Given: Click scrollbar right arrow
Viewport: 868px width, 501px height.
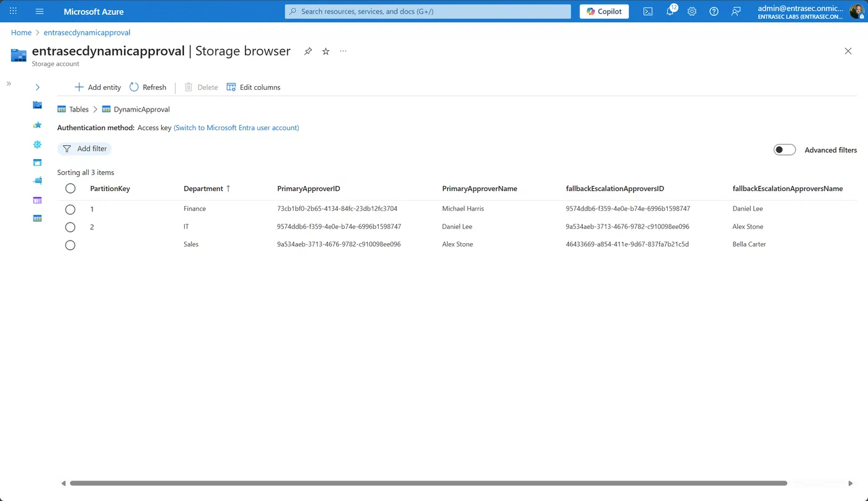Looking at the screenshot, I should click(849, 483).
